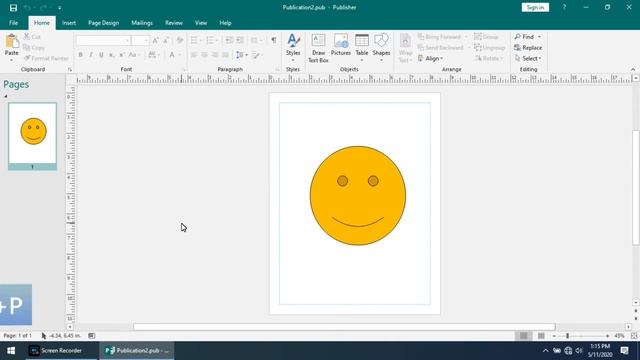
Task: Click the horizontal scrollbar
Action: (x=344, y=327)
